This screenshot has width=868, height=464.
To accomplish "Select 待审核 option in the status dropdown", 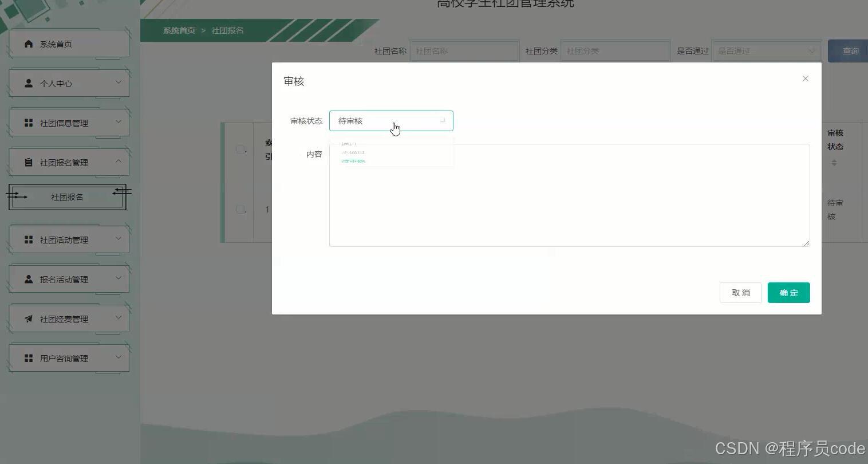I will 353,161.
